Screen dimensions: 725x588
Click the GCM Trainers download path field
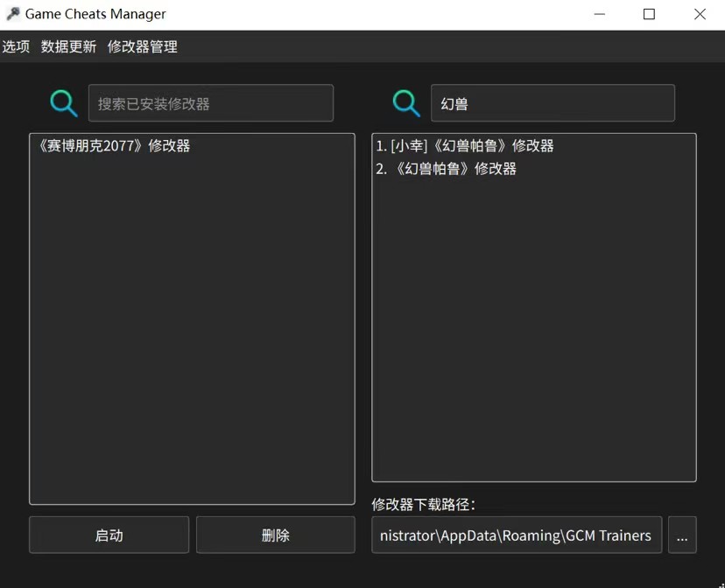[x=516, y=535]
